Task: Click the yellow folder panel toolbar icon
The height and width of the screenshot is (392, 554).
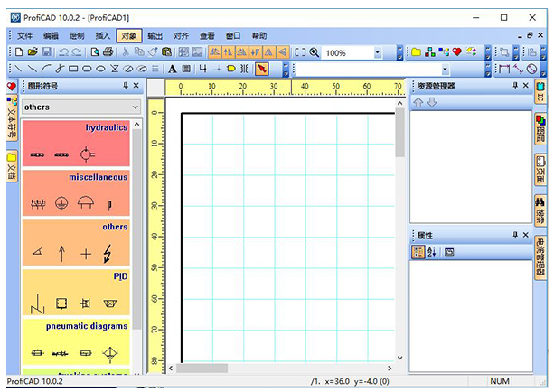Action: click(x=417, y=52)
